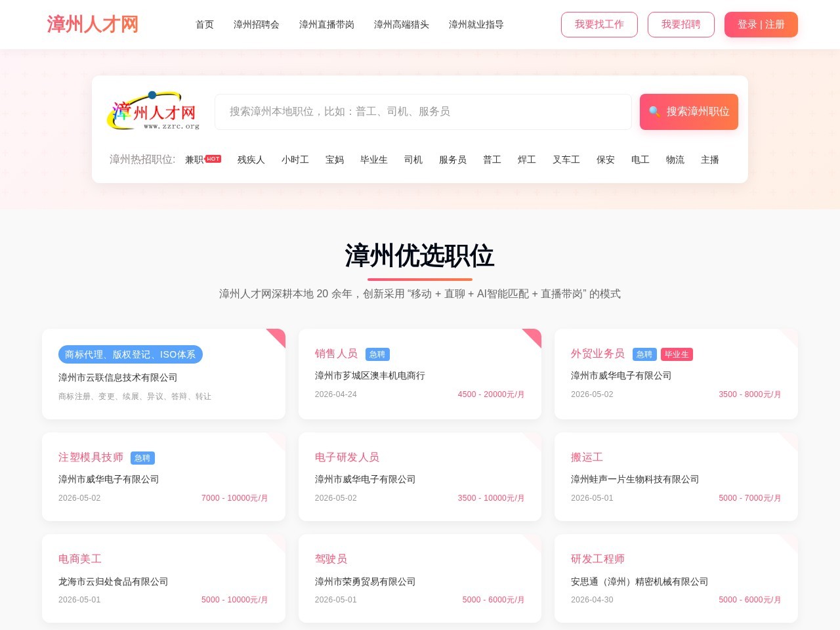Select hot position 保安
This screenshot has width=840, height=630.
tap(606, 159)
